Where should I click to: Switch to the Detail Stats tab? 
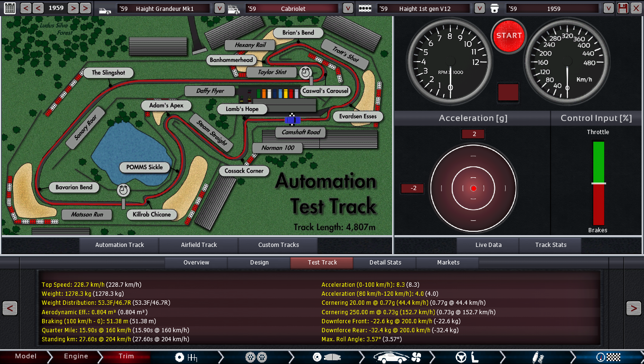385,263
